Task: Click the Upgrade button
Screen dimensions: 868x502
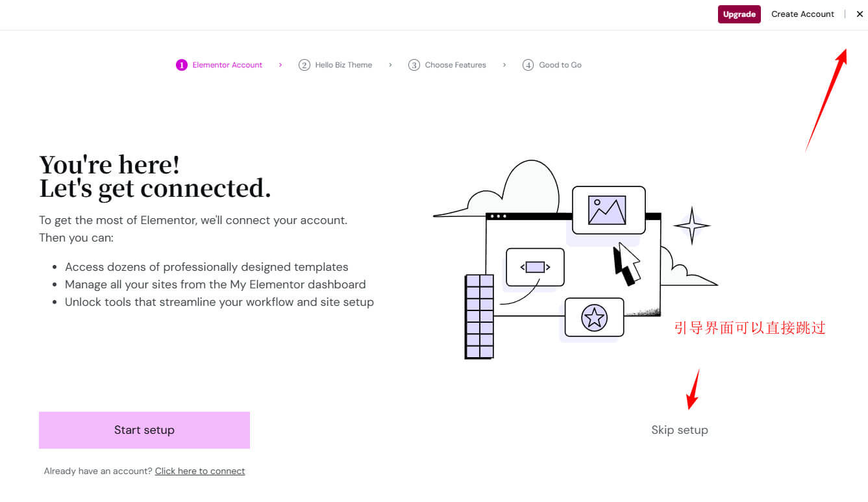Action: [739, 14]
